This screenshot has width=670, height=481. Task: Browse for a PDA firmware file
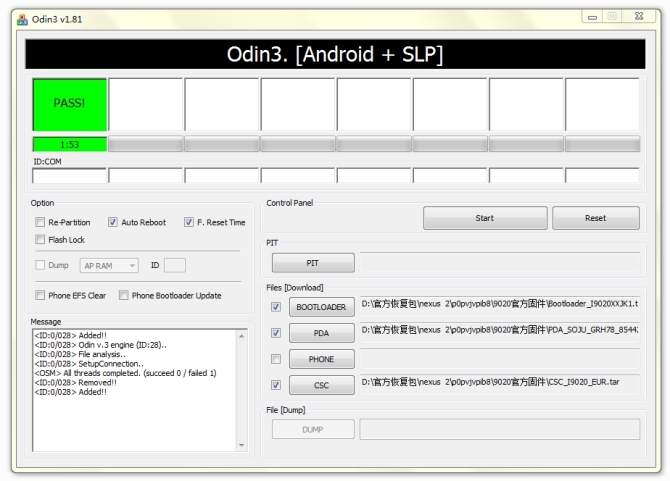click(321, 333)
